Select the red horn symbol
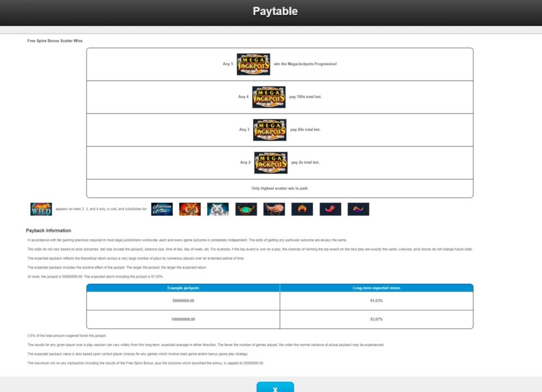This screenshot has height=392, width=542. (x=330, y=209)
